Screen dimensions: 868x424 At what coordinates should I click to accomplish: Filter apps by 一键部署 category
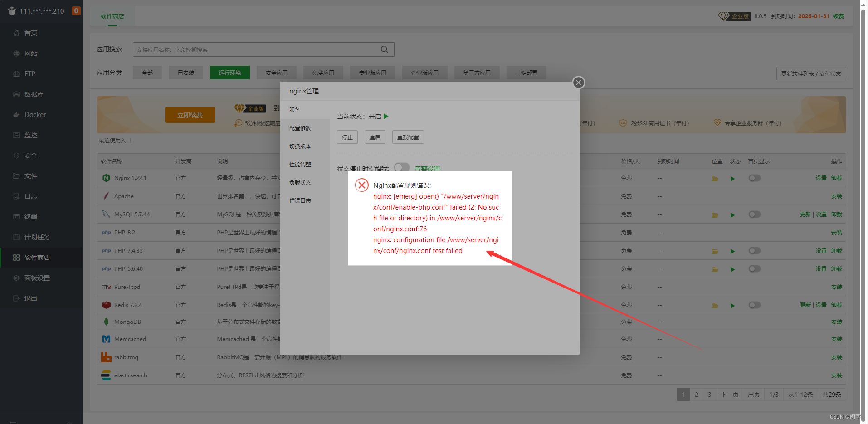pos(527,73)
